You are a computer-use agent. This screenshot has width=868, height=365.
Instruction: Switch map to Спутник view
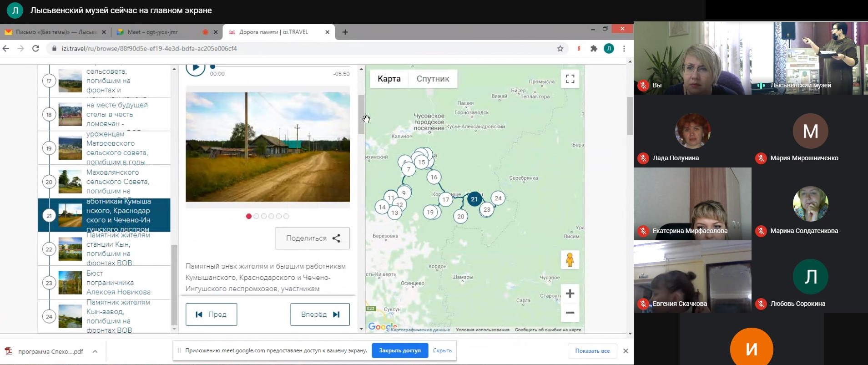point(433,79)
